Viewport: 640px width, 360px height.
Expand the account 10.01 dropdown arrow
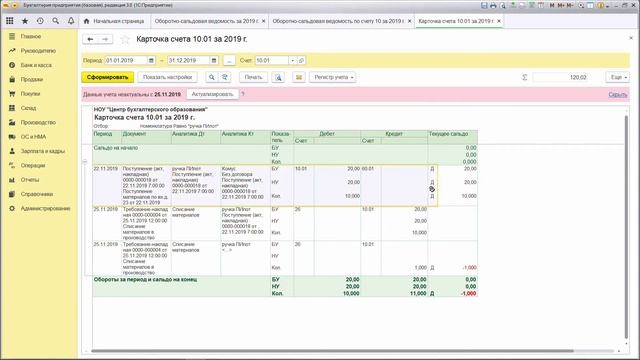pyautogui.click(x=293, y=60)
